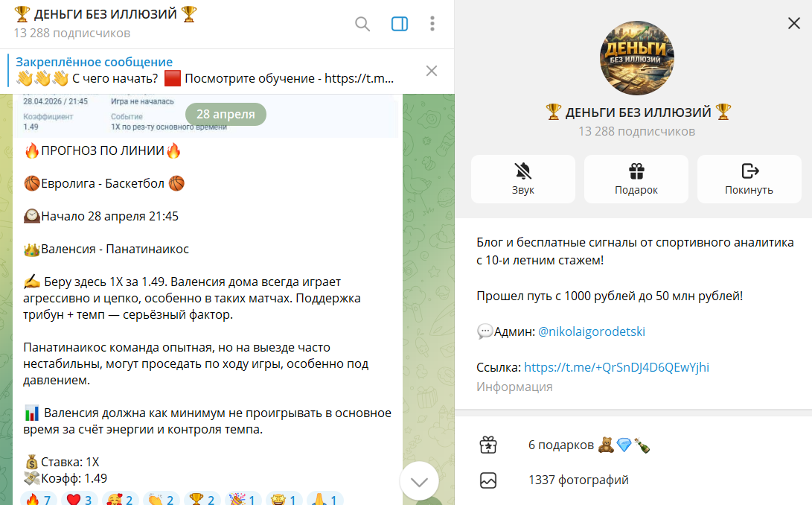Open the 1337 фотографий media section
Viewport: 812px width, 505px height.
click(633, 480)
